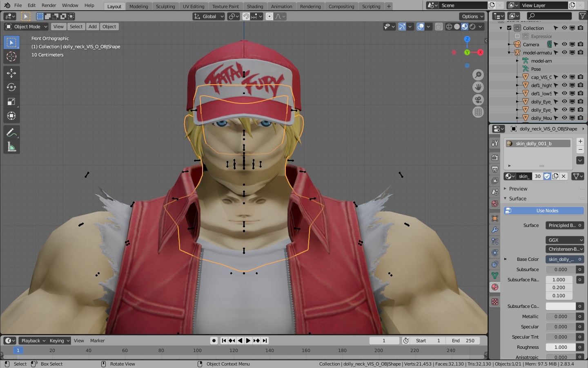Hide the Camera object in viewport
Image resolution: width=588 pixels, height=368 pixels.
[x=564, y=44]
